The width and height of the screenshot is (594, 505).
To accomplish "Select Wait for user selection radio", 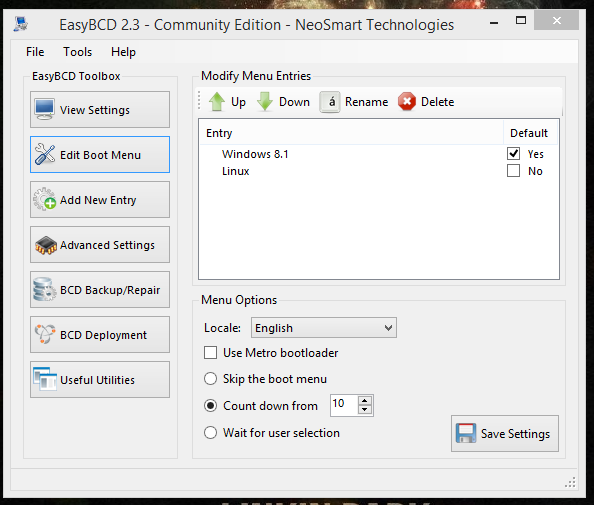I will [210, 432].
